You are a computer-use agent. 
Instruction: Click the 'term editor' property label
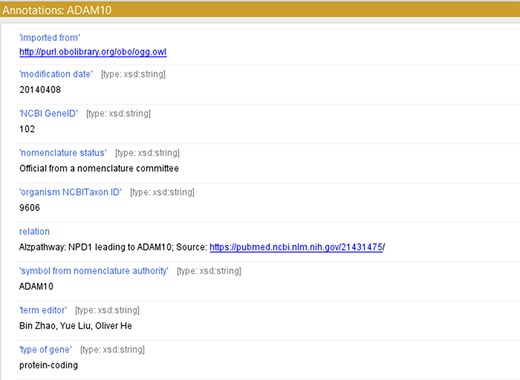click(x=43, y=310)
